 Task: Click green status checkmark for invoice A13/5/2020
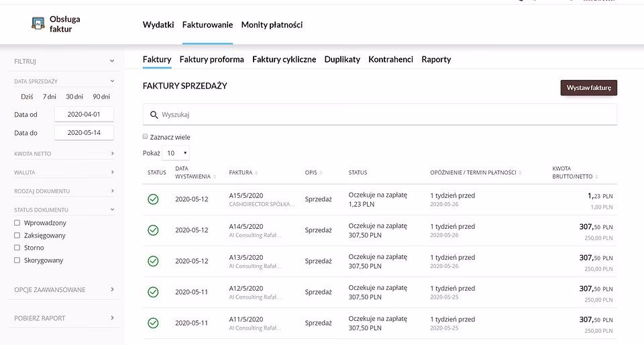[x=153, y=261]
